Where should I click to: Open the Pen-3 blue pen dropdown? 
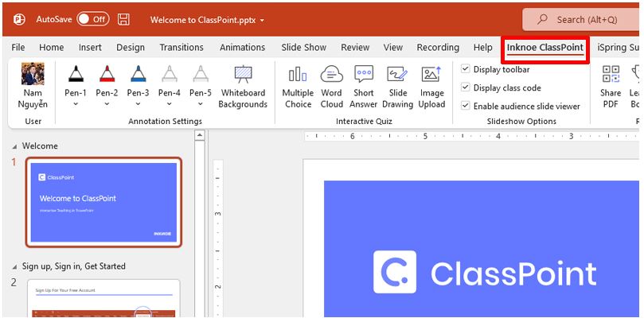pos(138,104)
